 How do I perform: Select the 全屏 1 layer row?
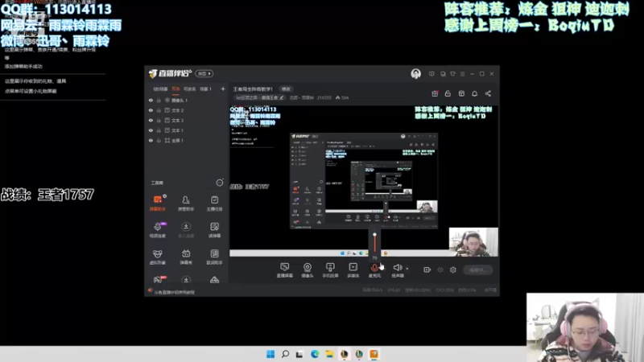(x=186, y=140)
